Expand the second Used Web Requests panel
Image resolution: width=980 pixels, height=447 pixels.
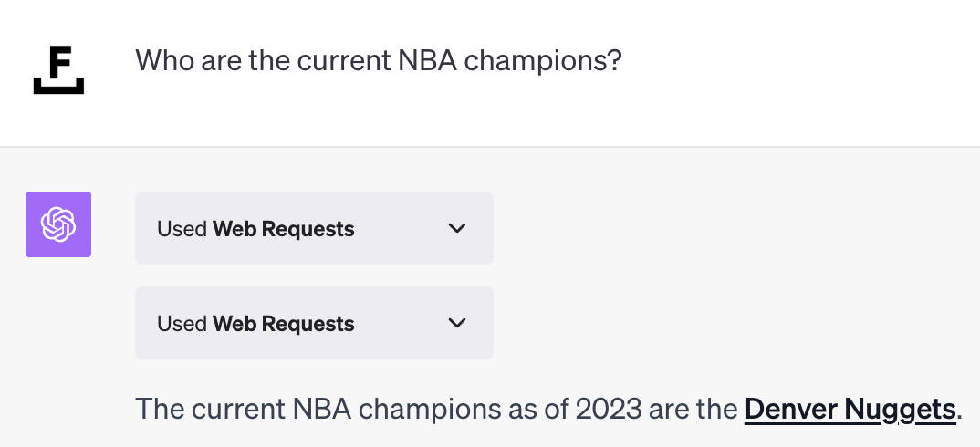(x=314, y=323)
